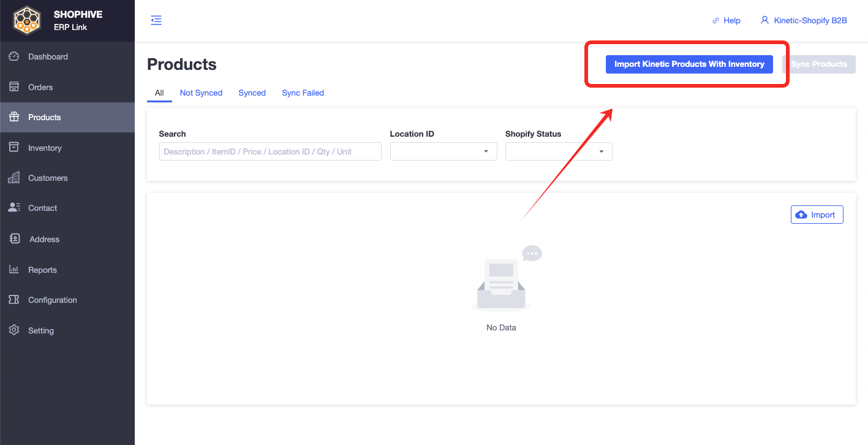Viewport: 868px width, 445px height.
Task: Click the Dashboard gauge icon
Action: tap(14, 56)
